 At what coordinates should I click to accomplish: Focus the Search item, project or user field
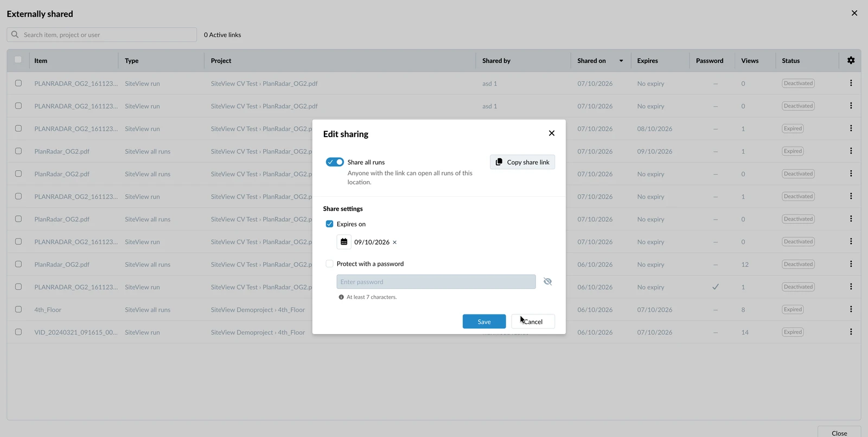click(102, 35)
